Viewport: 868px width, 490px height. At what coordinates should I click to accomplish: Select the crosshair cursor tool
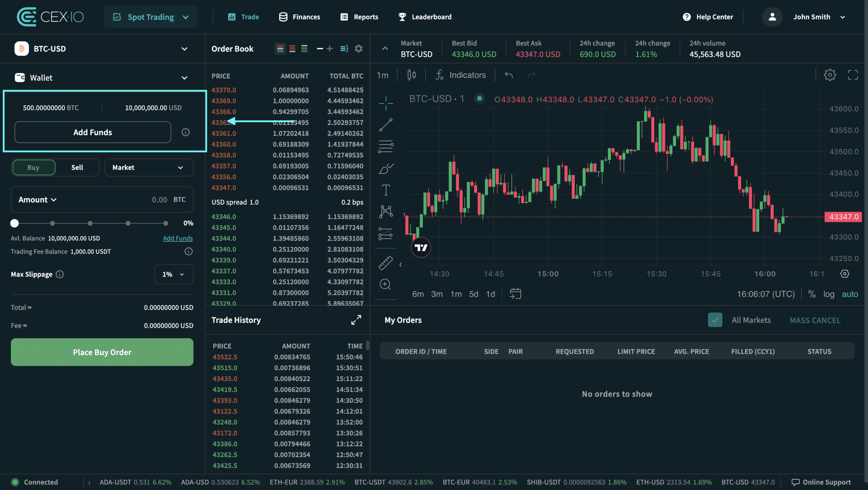coord(386,103)
